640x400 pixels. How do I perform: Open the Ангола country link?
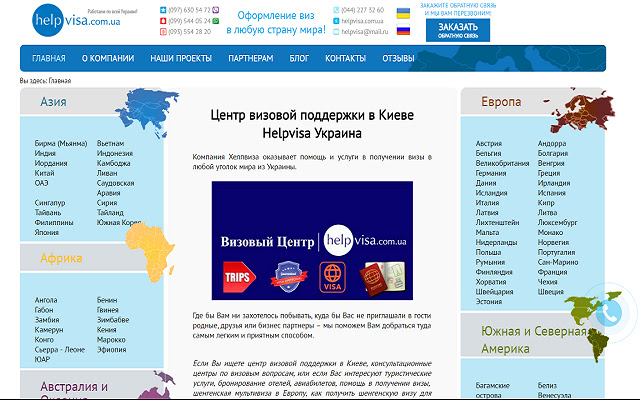46,300
